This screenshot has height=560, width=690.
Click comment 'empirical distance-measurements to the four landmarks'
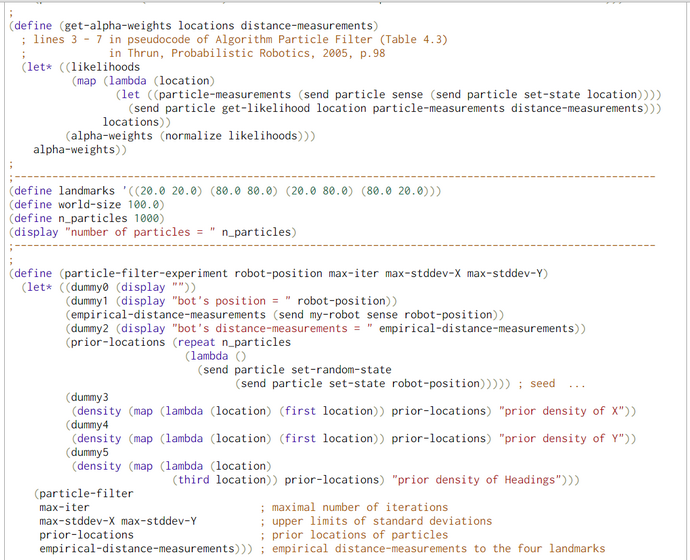coord(438,549)
